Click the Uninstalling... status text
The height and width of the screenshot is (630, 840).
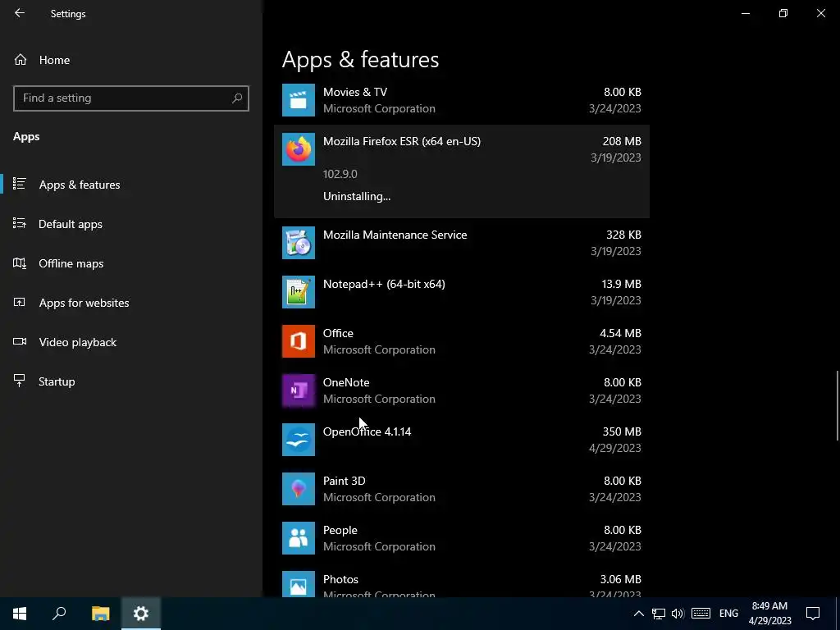pyautogui.click(x=357, y=196)
